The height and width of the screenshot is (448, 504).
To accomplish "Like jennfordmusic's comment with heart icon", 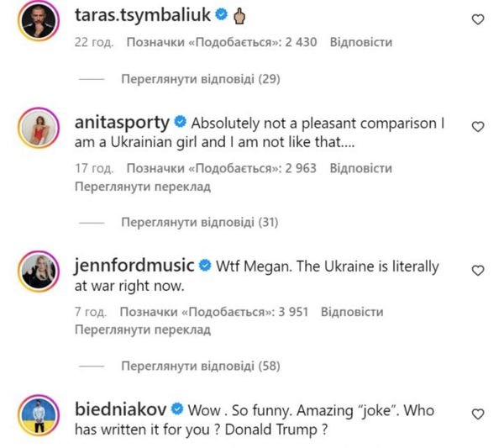I will click(478, 270).
